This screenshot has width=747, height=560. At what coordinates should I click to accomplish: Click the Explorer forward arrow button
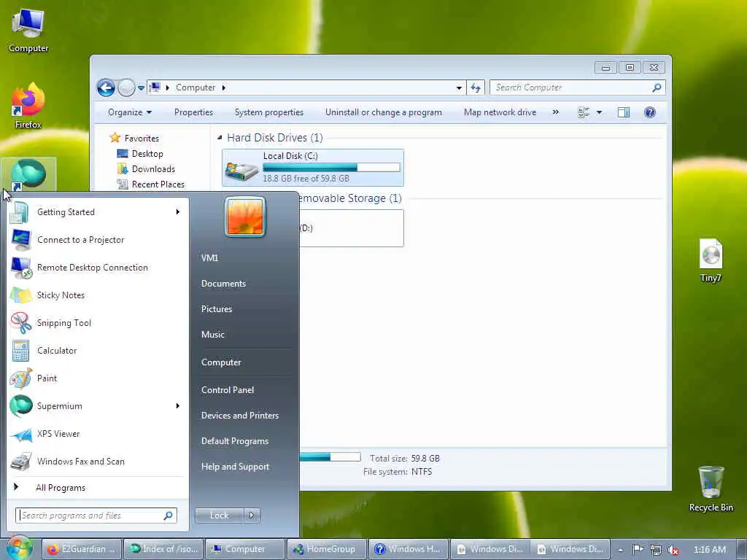(126, 87)
